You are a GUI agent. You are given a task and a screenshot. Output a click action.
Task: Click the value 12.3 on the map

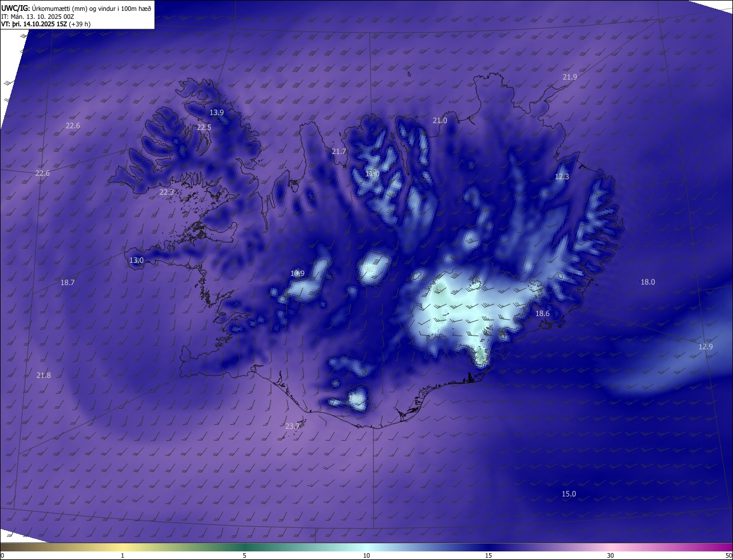coord(562,177)
